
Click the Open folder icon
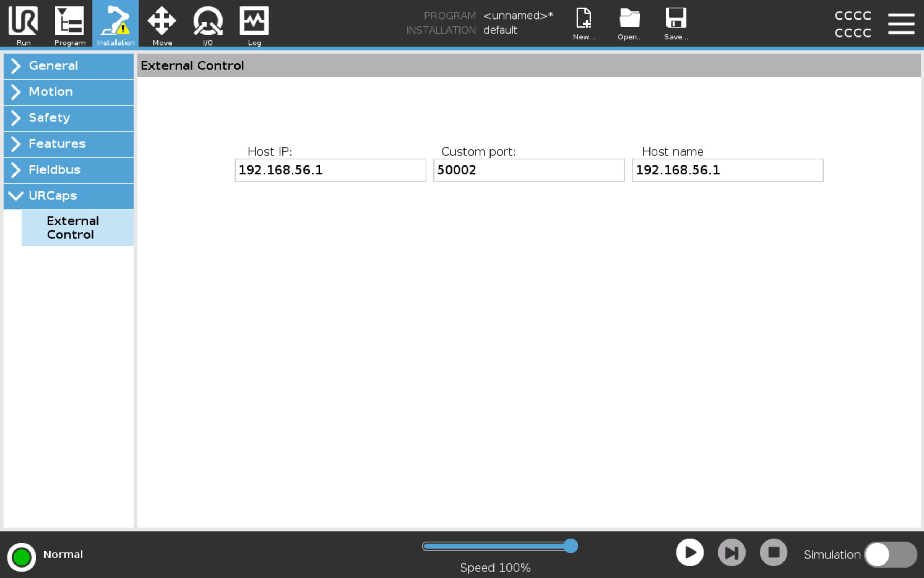[x=629, y=18]
